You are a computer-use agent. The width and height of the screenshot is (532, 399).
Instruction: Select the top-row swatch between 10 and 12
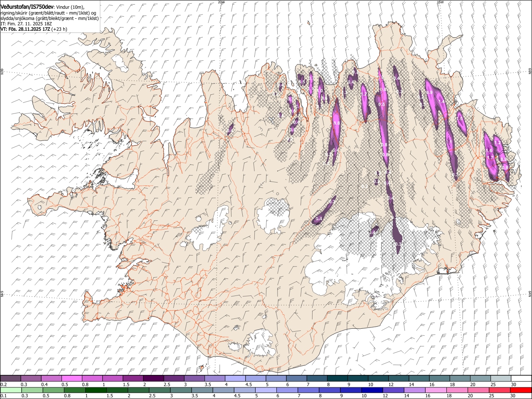[378, 379]
